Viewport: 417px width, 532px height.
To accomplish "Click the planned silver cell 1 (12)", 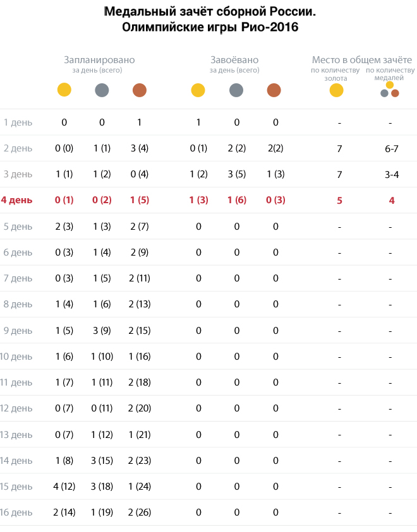I will (102, 435).
